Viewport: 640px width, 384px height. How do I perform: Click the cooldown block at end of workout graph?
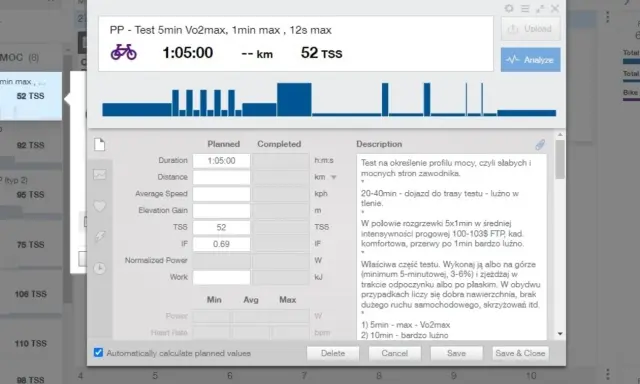point(527,113)
